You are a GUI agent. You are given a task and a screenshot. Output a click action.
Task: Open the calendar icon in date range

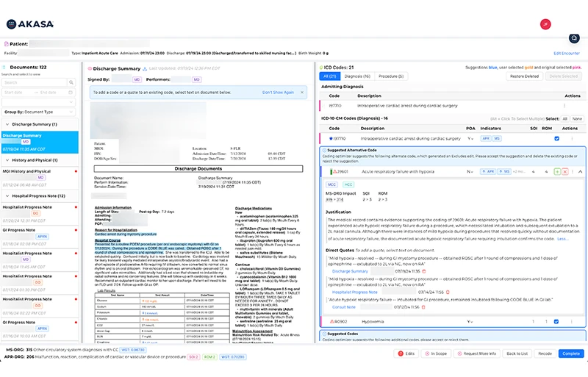pyautogui.click(x=71, y=93)
